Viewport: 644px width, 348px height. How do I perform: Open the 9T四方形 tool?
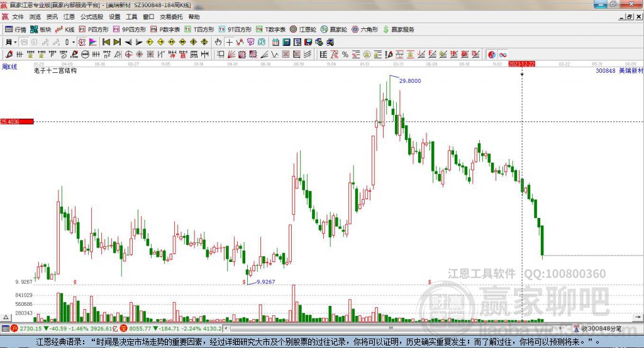235,29
